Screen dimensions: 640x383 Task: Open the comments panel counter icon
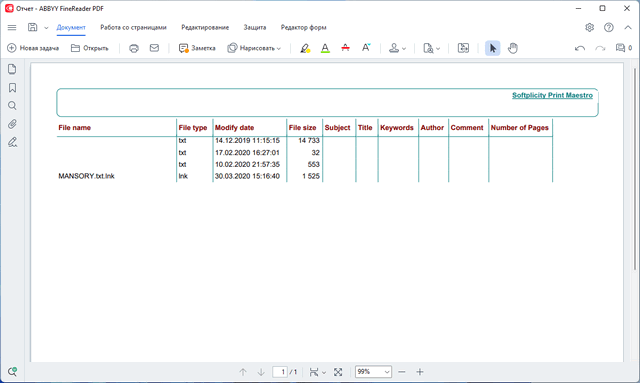tap(624, 48)
